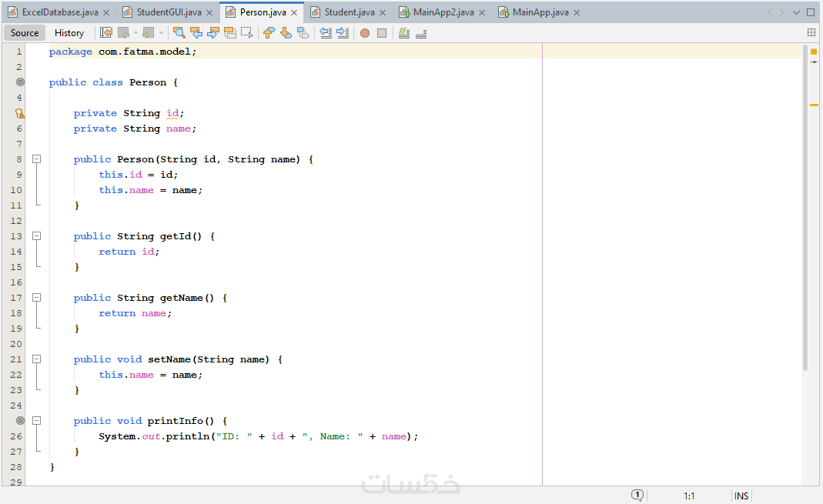Uncomment lines with the Uncomment icon

pyautogui.click(x=421, y=34)
